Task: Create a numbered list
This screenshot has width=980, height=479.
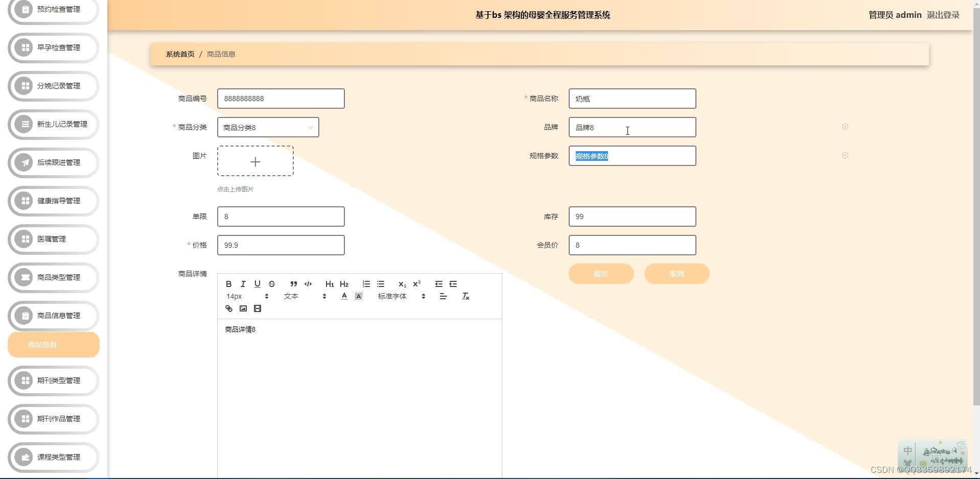Action: click(x=366, y=284)
